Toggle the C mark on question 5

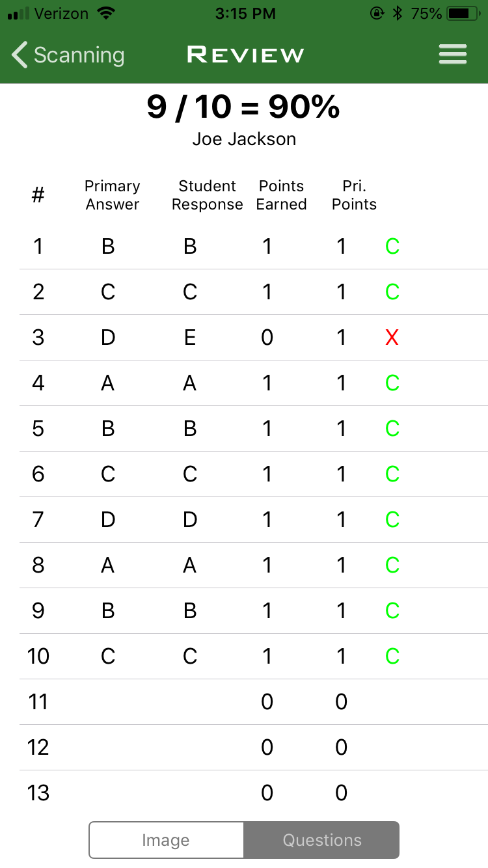(392, 429)
